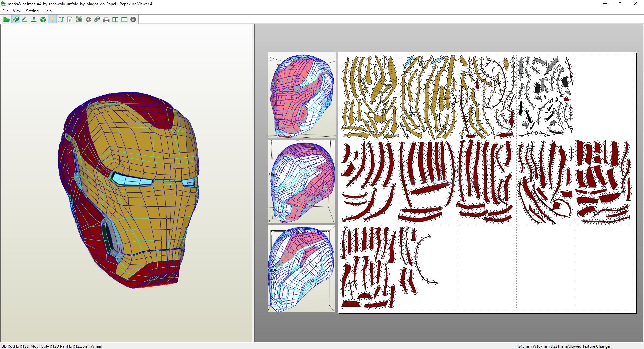The width and height of the screenshot is (644, 349).
Task: Click the first gold parts page
Action: (370, 97)
